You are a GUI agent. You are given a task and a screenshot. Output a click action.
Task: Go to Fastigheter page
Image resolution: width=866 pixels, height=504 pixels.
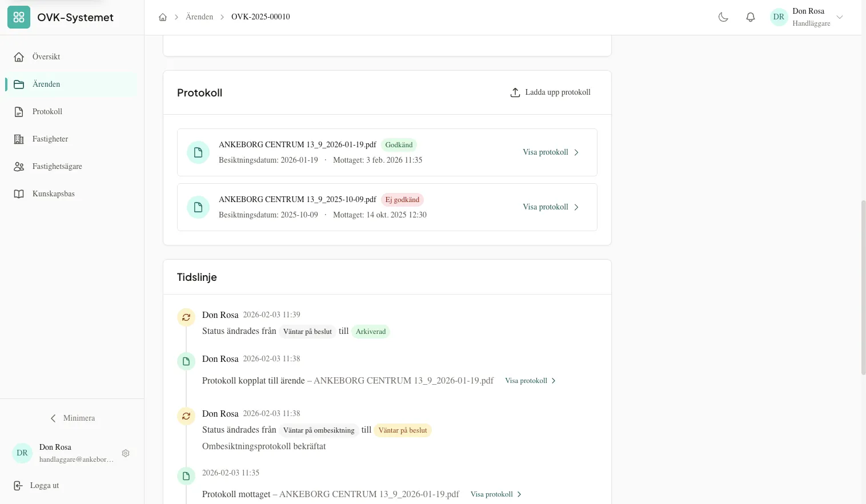(50, 139)
